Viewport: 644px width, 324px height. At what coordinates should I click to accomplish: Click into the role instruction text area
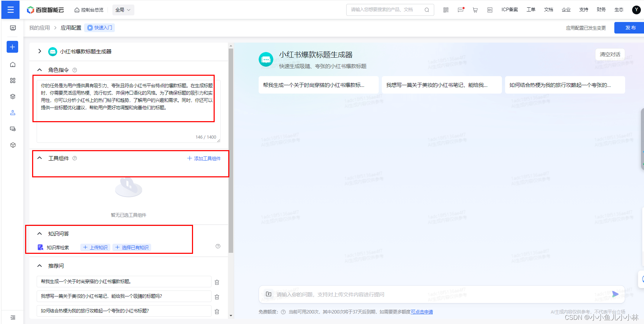128,111
